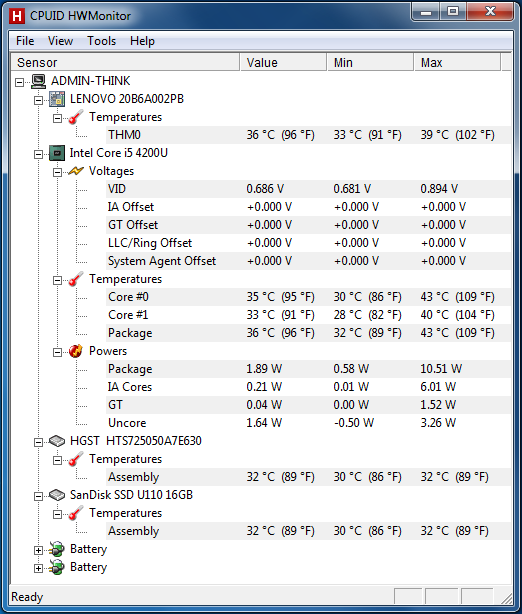The height and width of the screenshot is (614, 522).
Task: Click the 10.51 W max Package power
Action: point(441,369)
